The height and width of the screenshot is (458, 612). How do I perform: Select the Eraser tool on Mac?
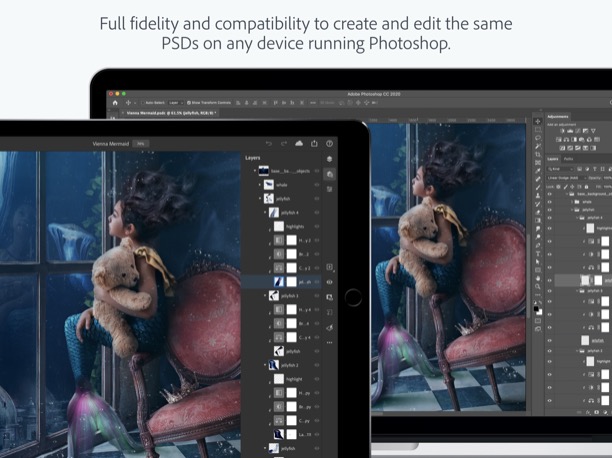click(538, 212)
